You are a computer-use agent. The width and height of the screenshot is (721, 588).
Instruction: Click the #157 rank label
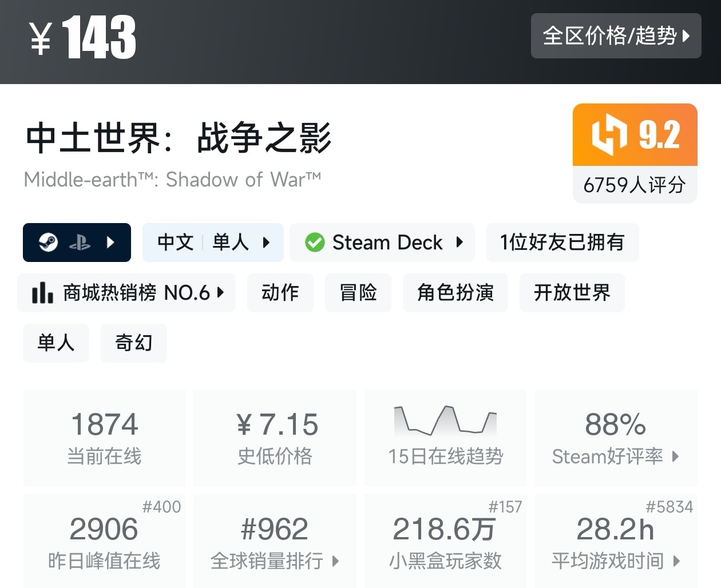coord(505,507)
